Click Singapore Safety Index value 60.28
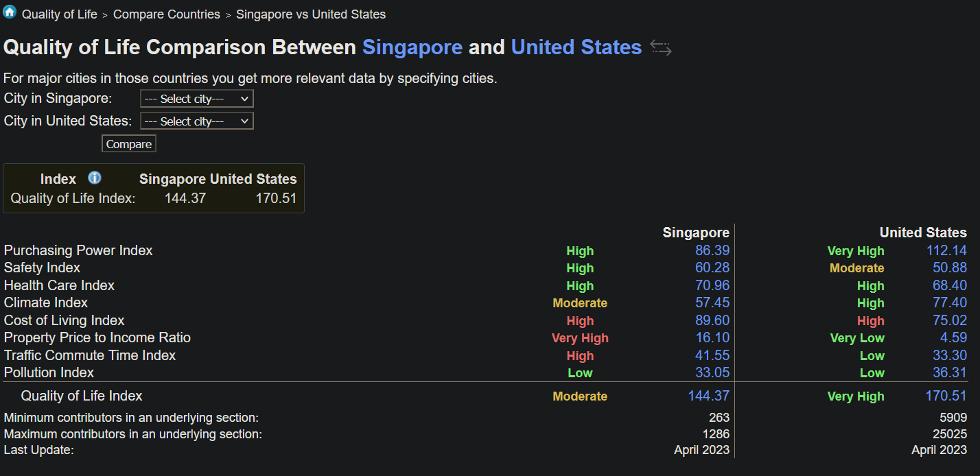This screenshot has width=980, height=476. coord(712,267)
